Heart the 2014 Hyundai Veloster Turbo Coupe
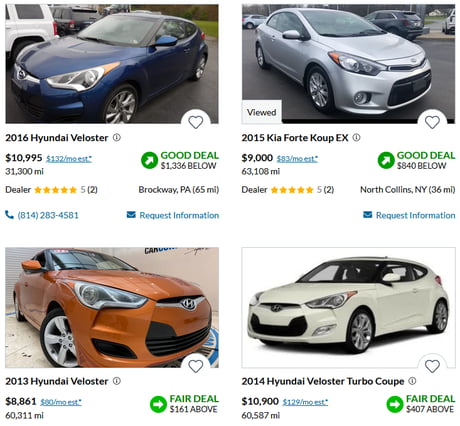This screenshot has width=460, height=426. pyautogui.click(x=432, y=366)
